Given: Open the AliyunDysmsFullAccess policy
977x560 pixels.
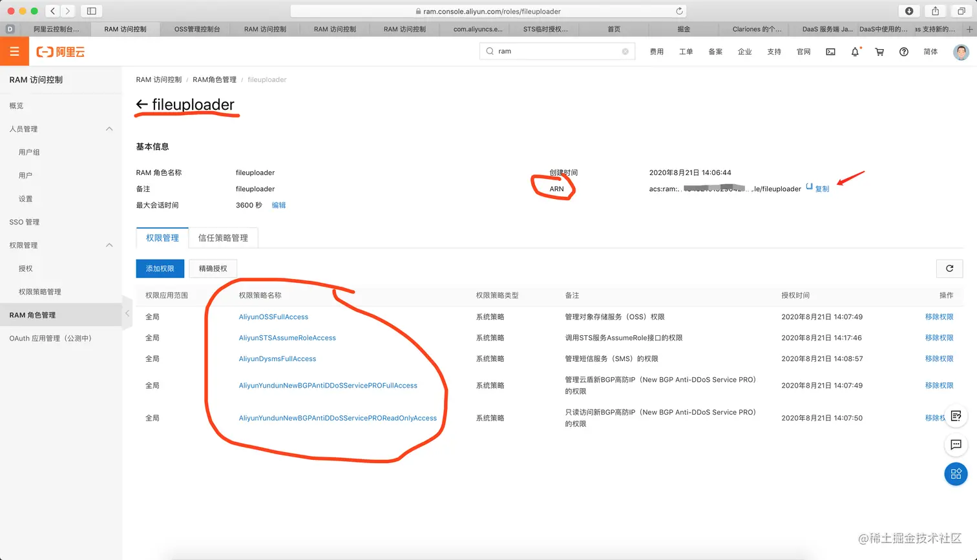Looking at the screenshot, I should click(277, 358).
